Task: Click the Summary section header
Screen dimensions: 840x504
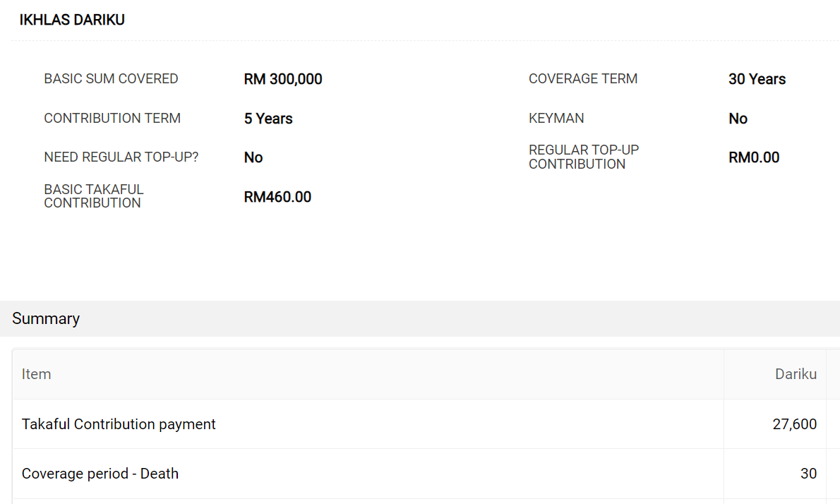Action: tap(420, 318)
